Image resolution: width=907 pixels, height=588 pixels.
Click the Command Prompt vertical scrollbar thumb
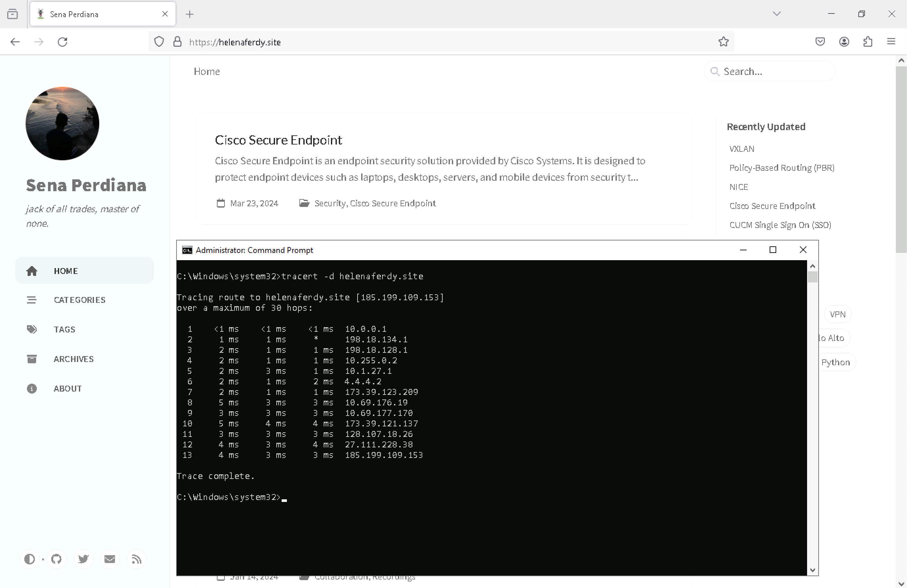pyautogui.click(x=812, y=277)
